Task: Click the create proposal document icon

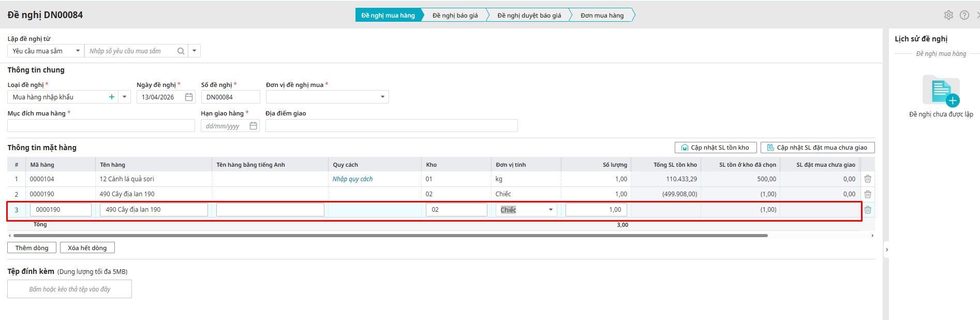Action: coord(941,91)
